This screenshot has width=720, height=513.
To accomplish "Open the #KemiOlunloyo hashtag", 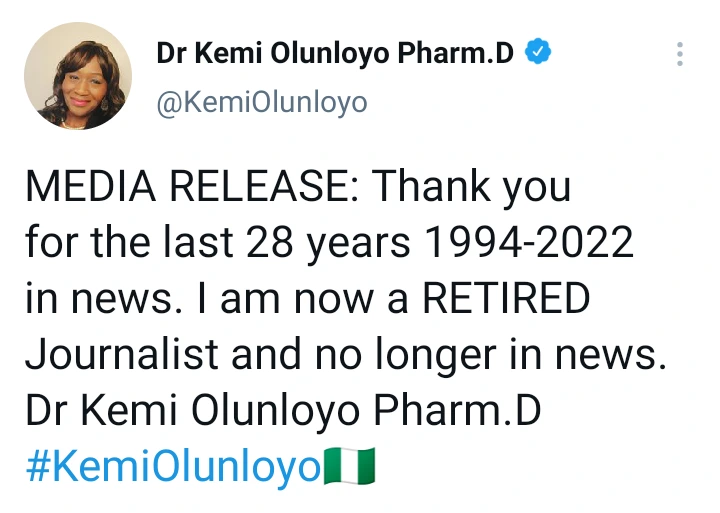I will tap(173, 468).
